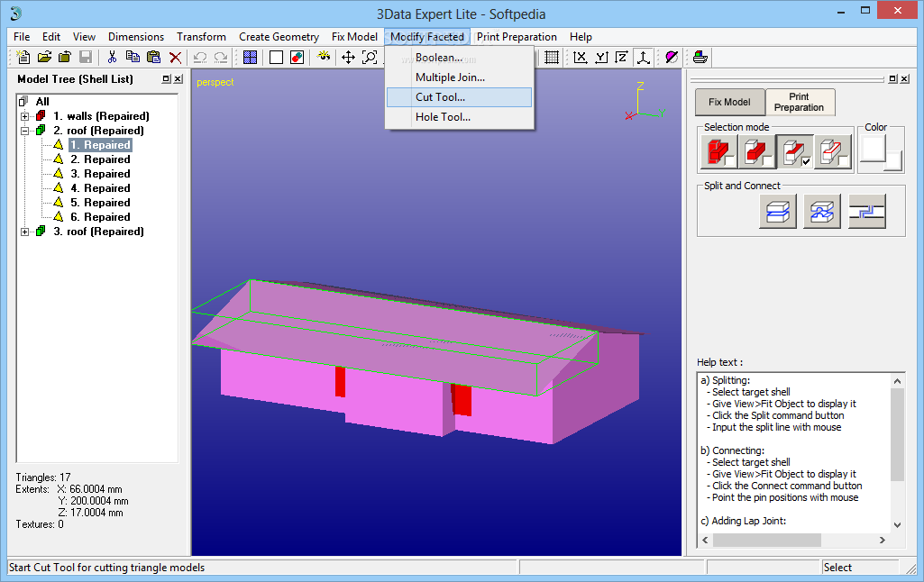Click the eye with sparkle visibility icon
Viewport: 924px width, 582px height.
pyautogui.click(x=324, y=57)
